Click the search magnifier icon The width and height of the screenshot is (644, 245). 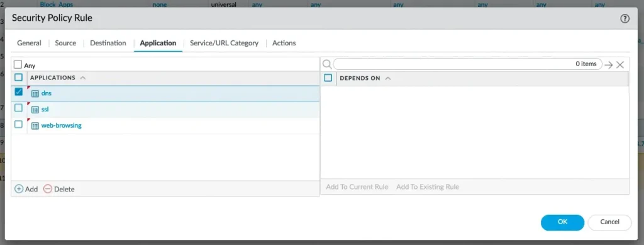point(327,64)
